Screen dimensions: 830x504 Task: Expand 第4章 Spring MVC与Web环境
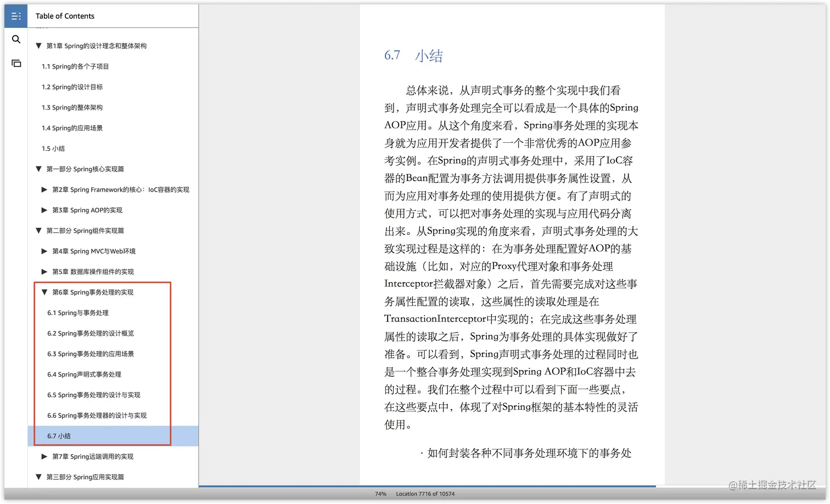[44, 251]
